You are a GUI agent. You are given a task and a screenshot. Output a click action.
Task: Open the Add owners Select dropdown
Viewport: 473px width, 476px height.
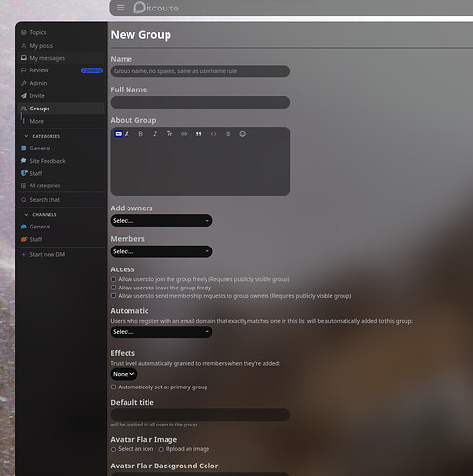pyautogui.click(x=162, y=221)
